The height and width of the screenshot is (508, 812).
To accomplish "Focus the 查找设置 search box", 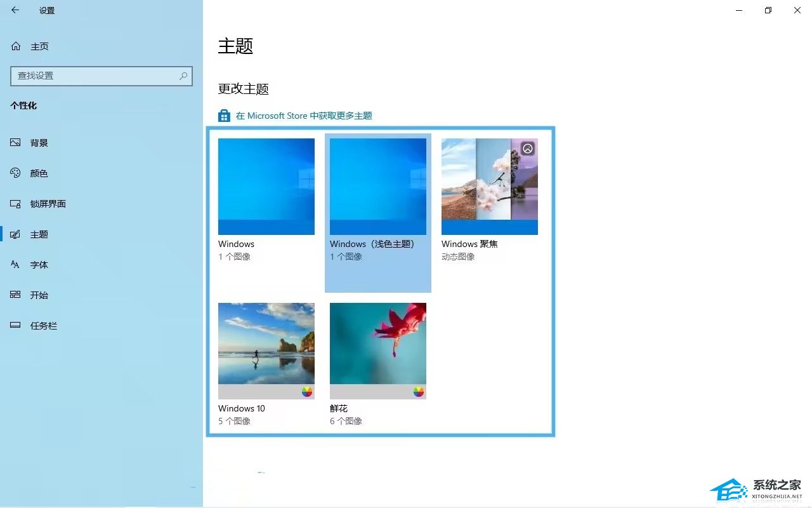I will [101, 76].
